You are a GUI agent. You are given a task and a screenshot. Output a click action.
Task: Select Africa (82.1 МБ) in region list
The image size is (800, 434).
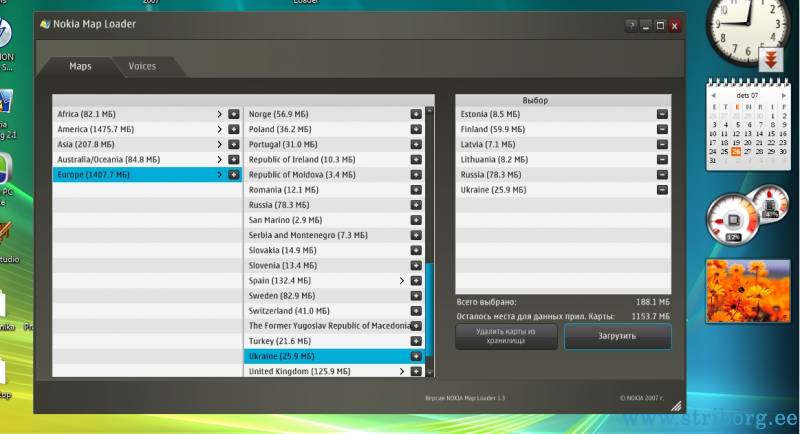click(x=147, y=114)
